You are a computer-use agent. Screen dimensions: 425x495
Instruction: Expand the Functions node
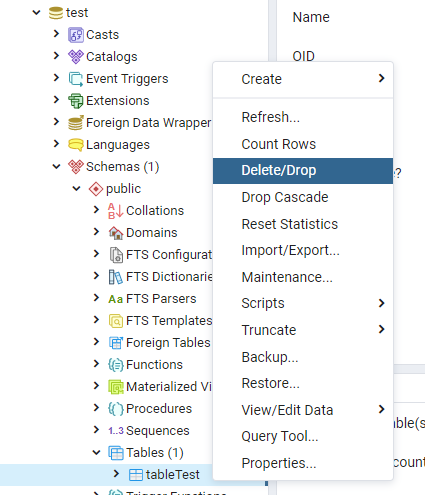(96, 364)
